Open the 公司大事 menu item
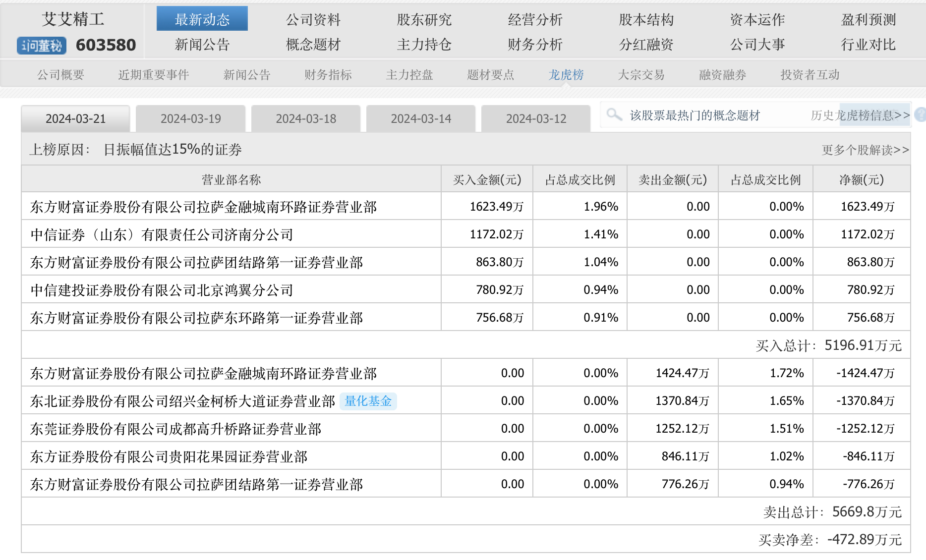The width and height of the screenshot is (926, 560). [757, 45]
